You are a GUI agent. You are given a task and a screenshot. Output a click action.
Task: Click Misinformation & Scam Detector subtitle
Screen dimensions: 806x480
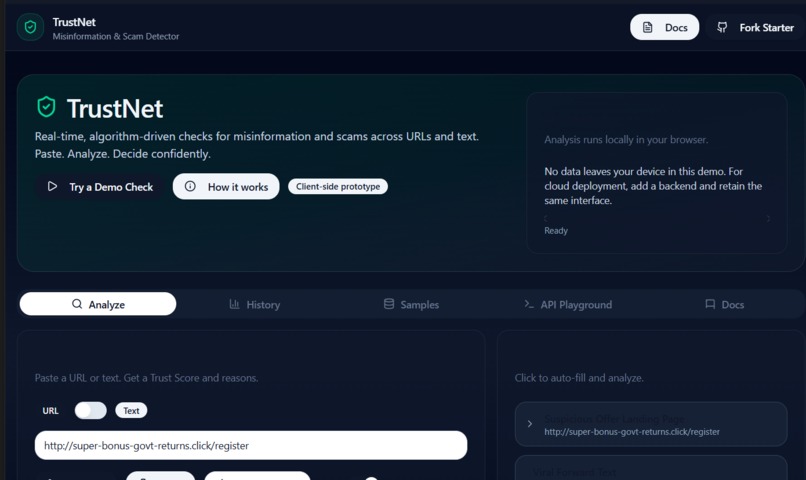point(116,36)
